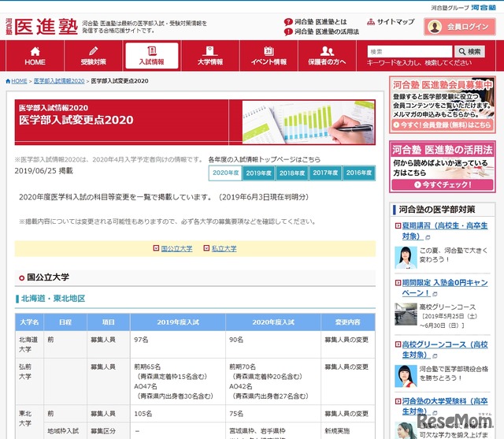Click the 保護者の方へ person icon

[326, 55]
